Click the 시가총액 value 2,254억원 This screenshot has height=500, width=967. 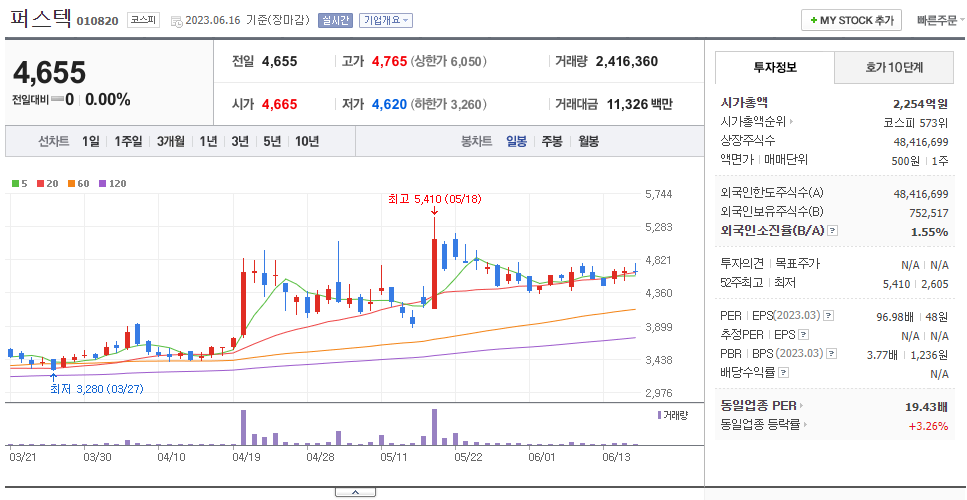920,103
